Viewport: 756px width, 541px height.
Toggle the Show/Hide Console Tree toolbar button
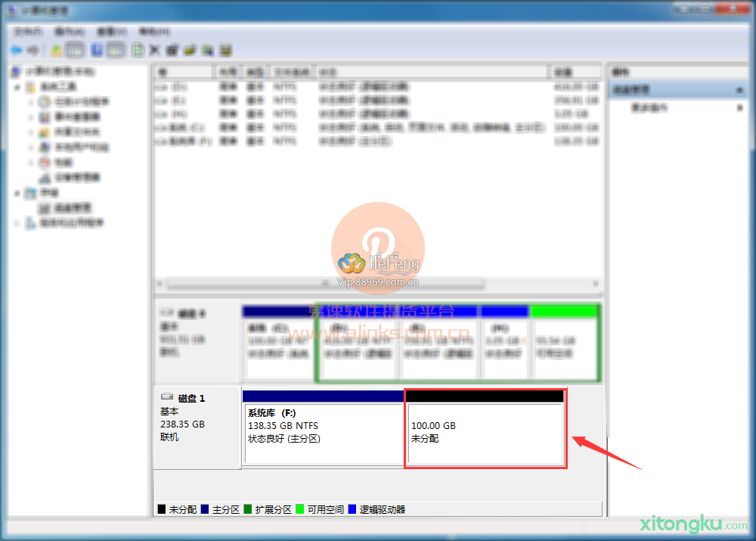(x=75, y=50)
